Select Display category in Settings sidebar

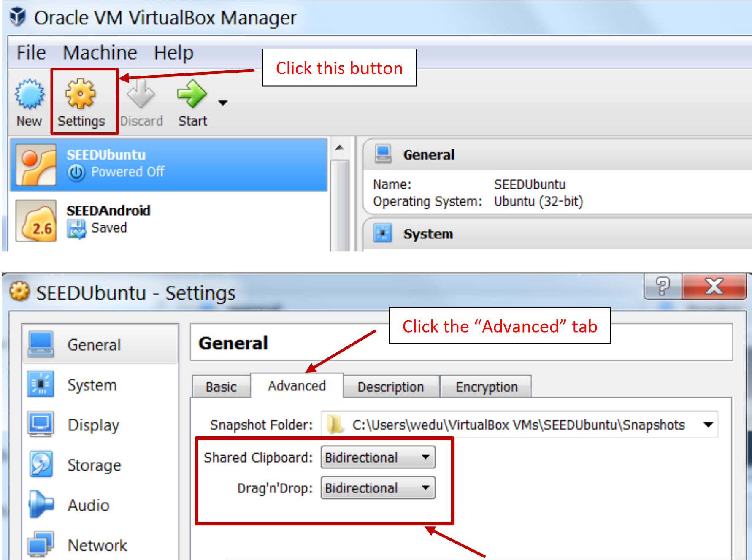click(101, 425)
